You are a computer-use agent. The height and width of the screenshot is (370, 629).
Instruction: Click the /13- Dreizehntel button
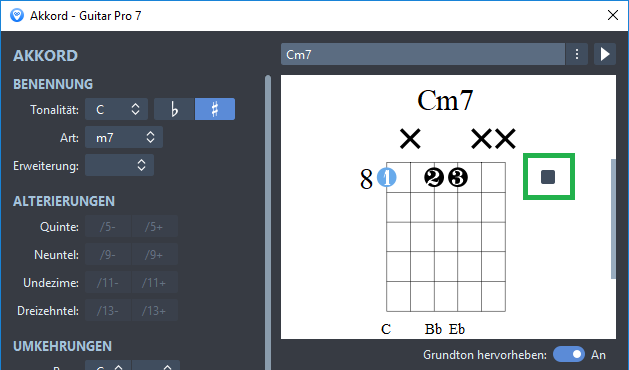[x=108, y=311]
